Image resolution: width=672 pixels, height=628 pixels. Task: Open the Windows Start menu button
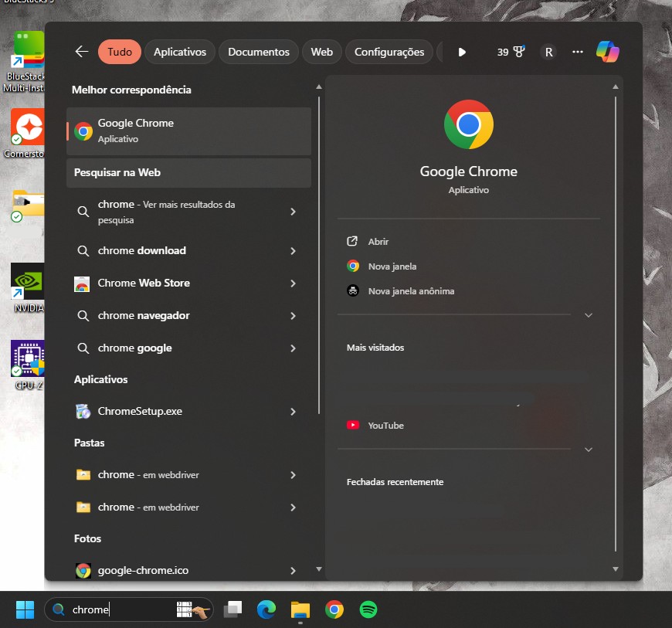(25, 609)
